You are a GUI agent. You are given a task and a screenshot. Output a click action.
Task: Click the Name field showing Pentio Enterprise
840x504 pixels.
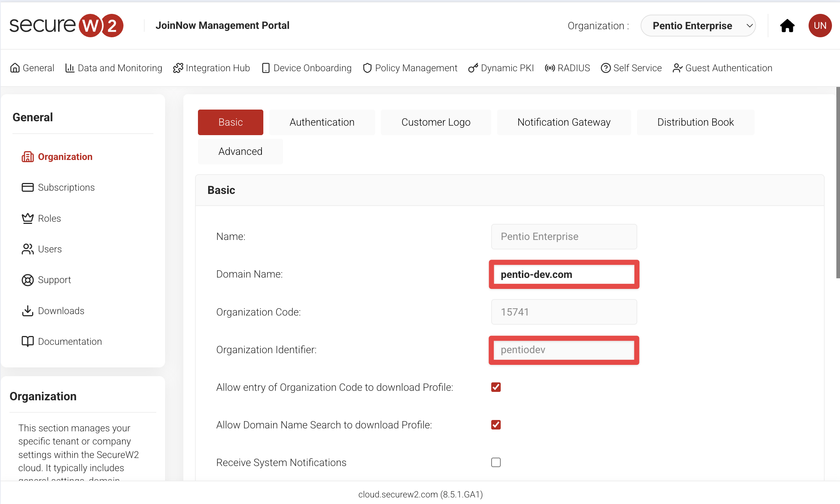tap(564, 237)
